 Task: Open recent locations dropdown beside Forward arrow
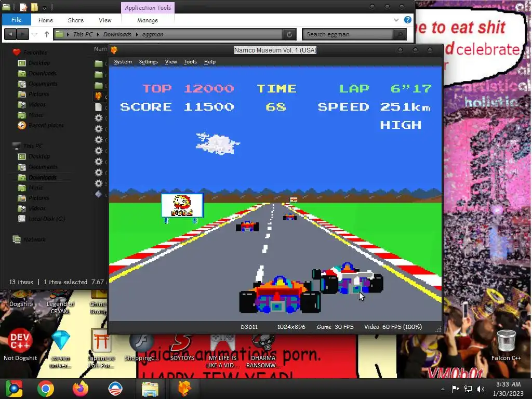coord(35,34)
